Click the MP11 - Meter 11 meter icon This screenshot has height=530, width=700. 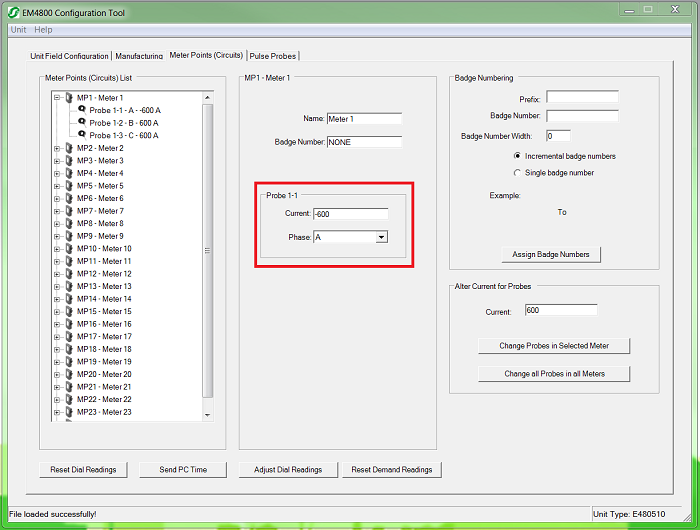pos(69,261)
